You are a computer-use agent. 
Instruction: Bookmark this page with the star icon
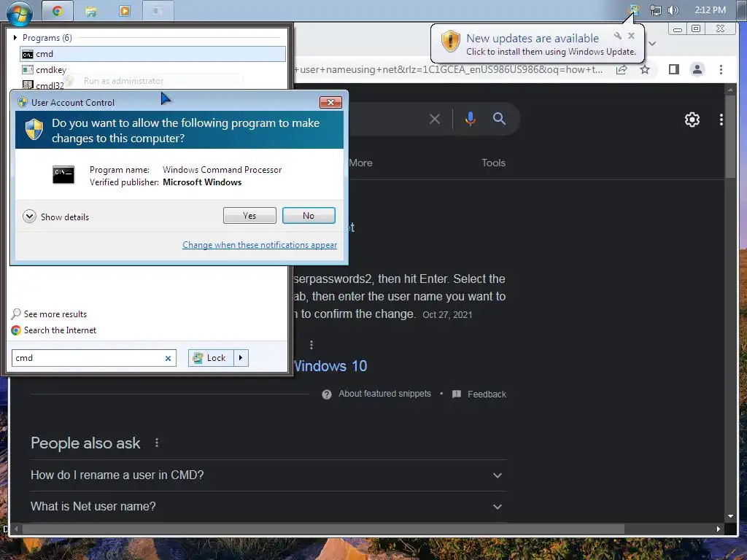[645, 70]
